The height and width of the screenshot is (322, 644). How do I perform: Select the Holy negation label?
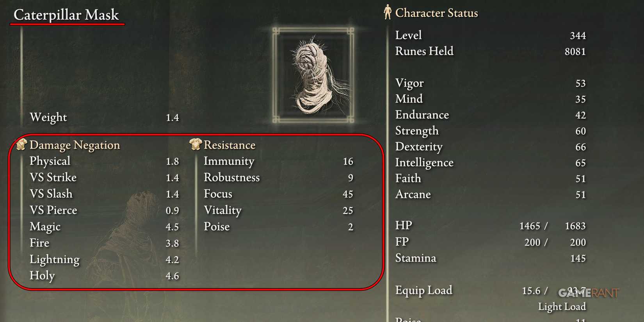point(42,276)
